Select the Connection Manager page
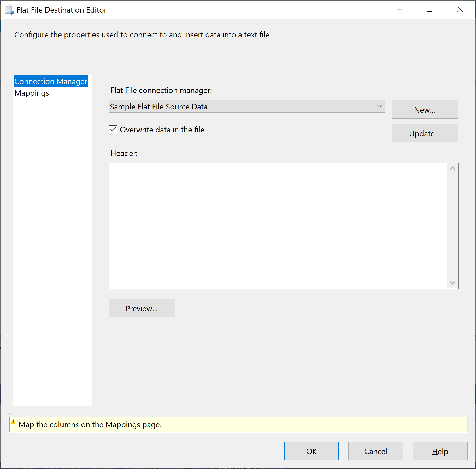476x469 pixels. pyautogui.click(x=51, y=81)
